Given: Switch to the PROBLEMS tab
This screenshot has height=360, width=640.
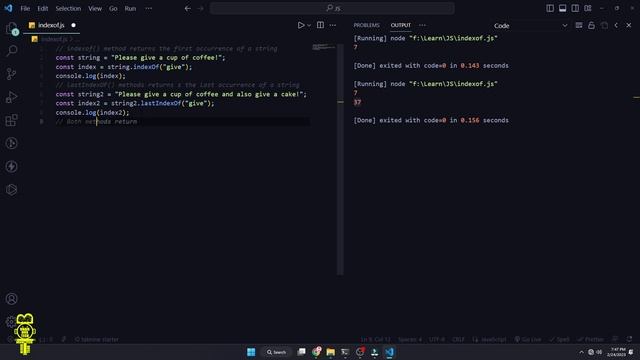Looking at the screenshot, I should coord(367,25).
